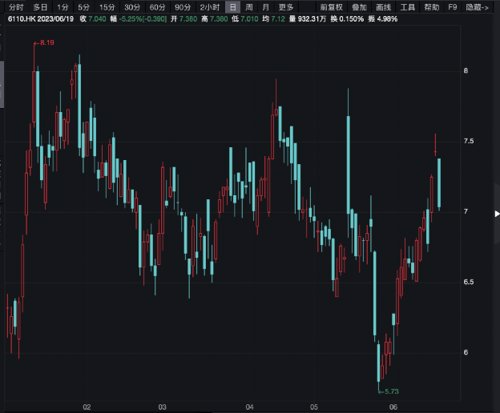Screen dimensions: 500x413
Task: Collapse the side panel with 隐藏-> button
Action: (477, 7)
